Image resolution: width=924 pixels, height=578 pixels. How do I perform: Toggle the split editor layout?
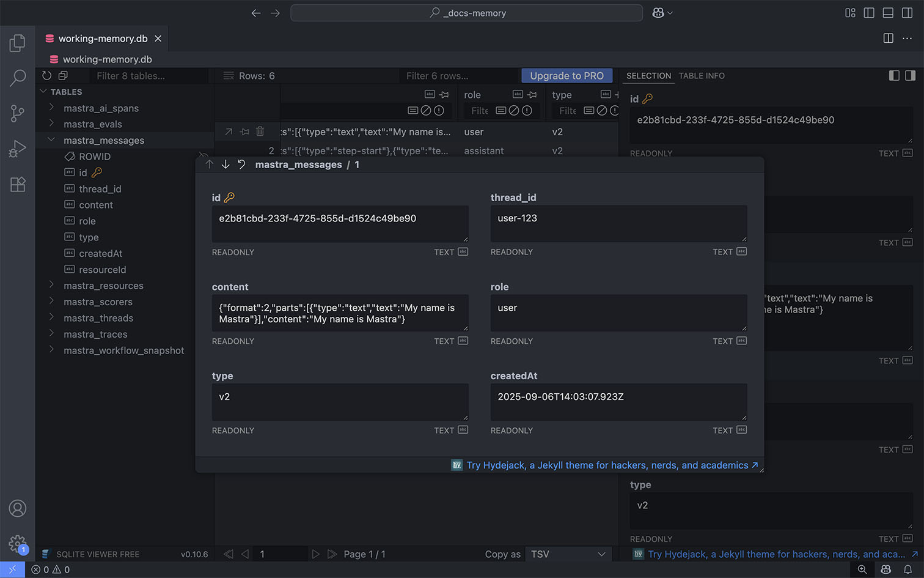click(887, 38)
